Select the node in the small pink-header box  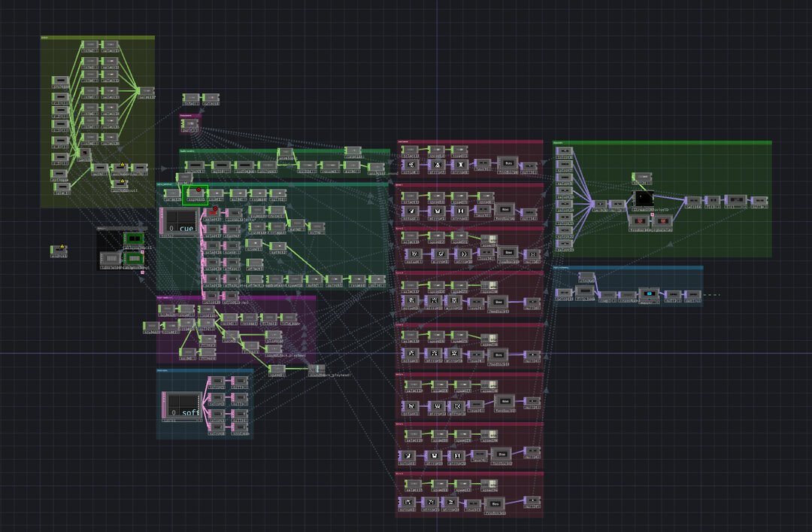(x=191, y=123)
